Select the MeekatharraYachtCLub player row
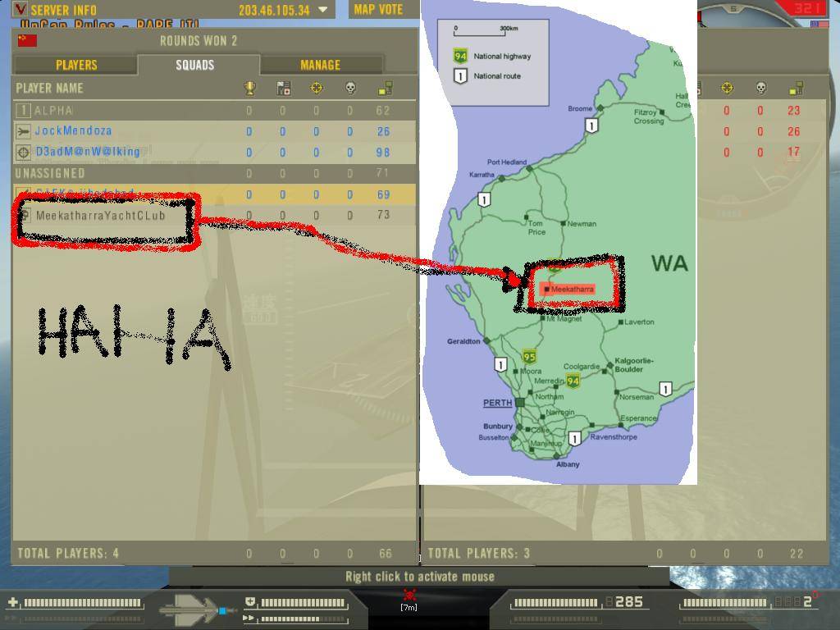 (100, 216)
